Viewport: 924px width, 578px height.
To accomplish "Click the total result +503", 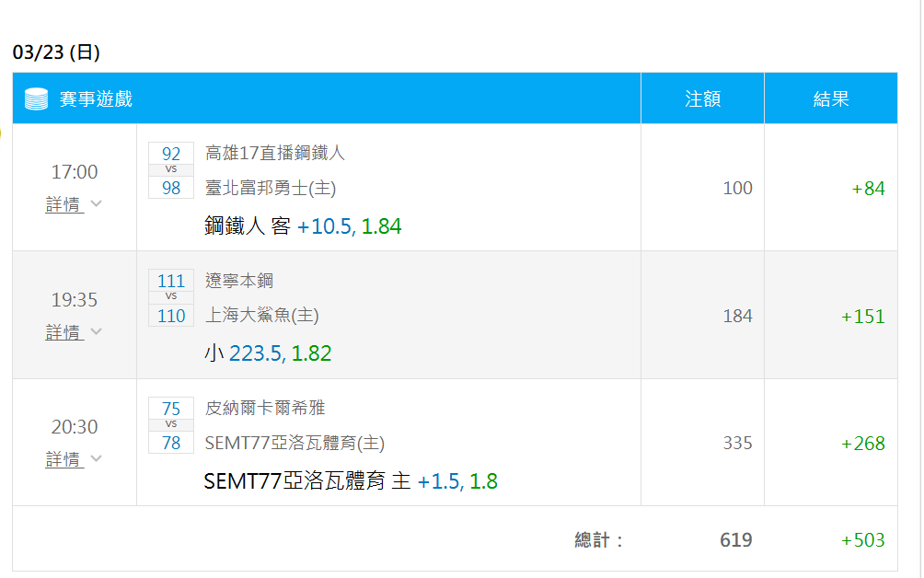I will click(x=862, y=540).
